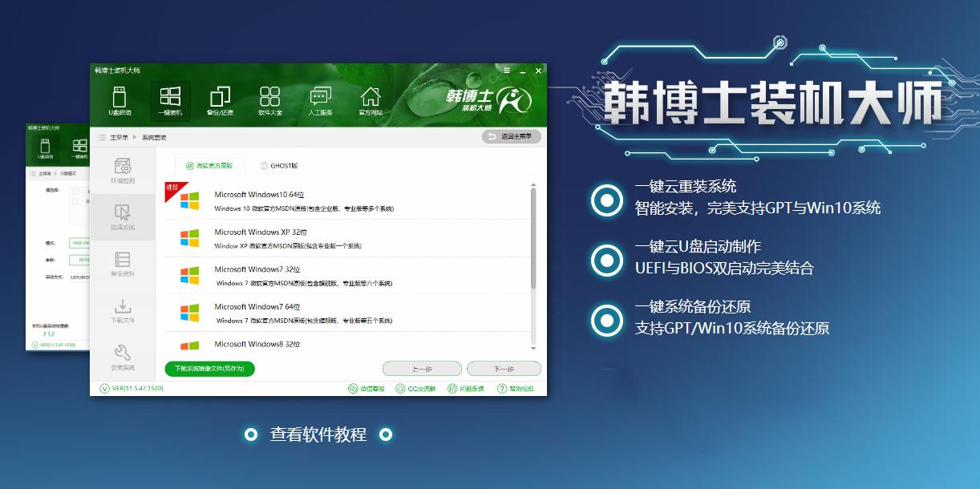This screenshot has height=489, width=980.
Task: Open the 备份资料 backup data sidebar icon
Action: point(124,265)
